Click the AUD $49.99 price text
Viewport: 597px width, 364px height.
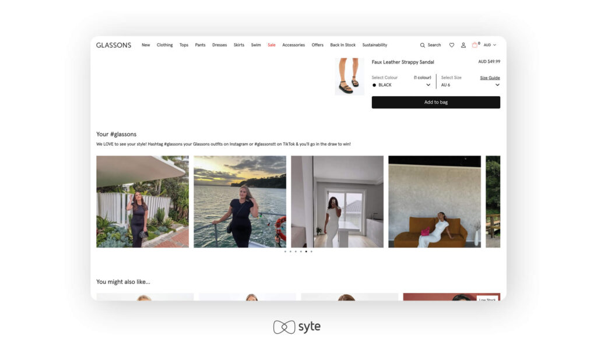click(x=489, y=62)
